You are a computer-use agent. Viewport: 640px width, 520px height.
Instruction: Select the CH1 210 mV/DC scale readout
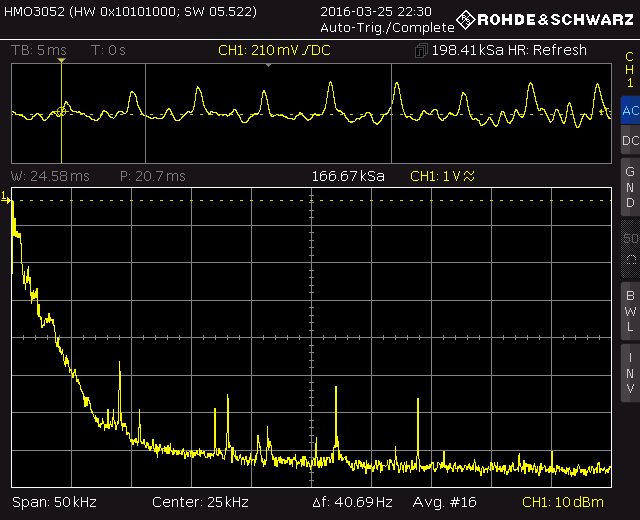275,50
